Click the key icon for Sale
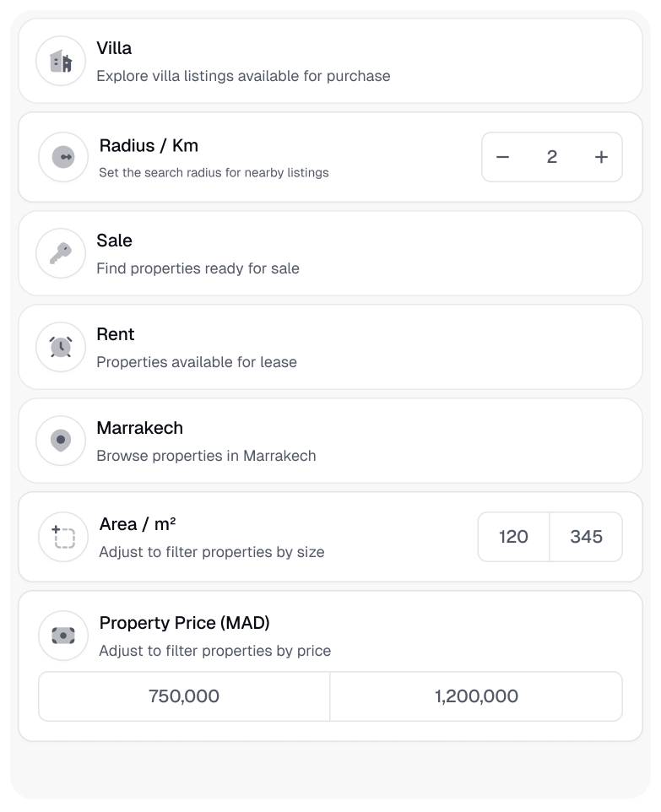The image size is (661, 812). (61, 253)
